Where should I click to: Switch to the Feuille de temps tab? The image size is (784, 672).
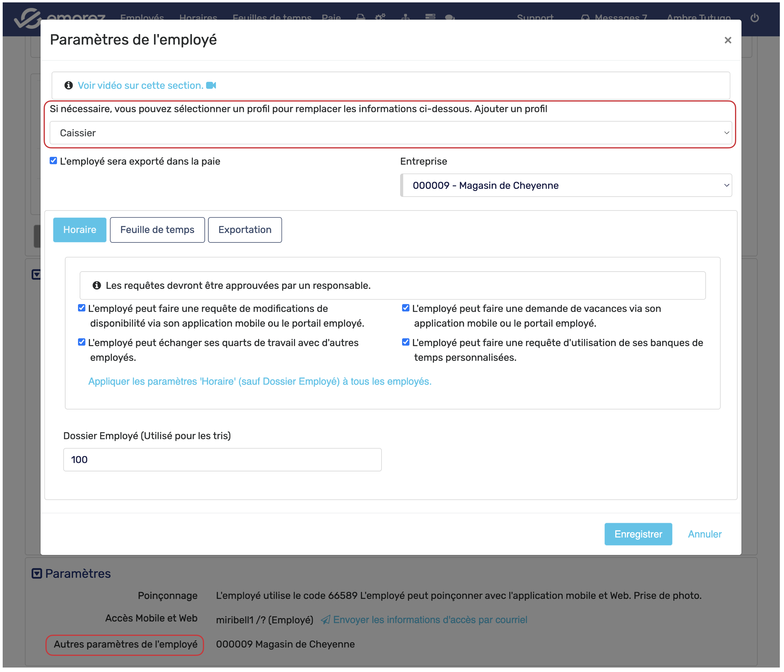point(157,230)
